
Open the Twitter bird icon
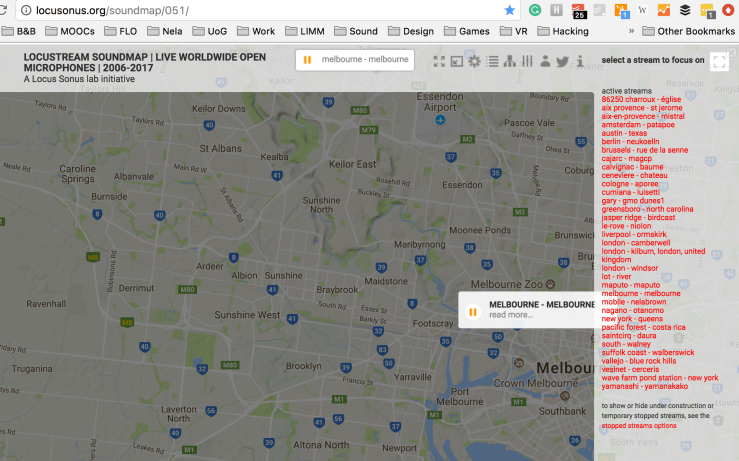pos(562,61)
